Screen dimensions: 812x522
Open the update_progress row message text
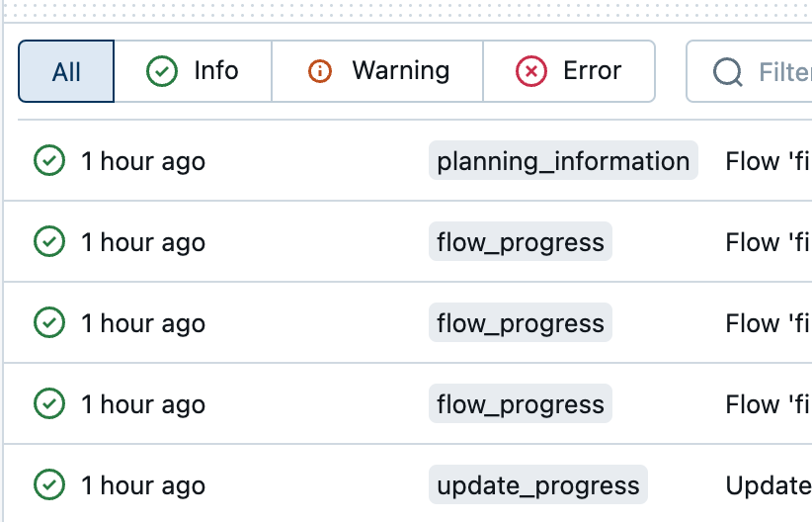pyautogui.click(x=769, y=485)
